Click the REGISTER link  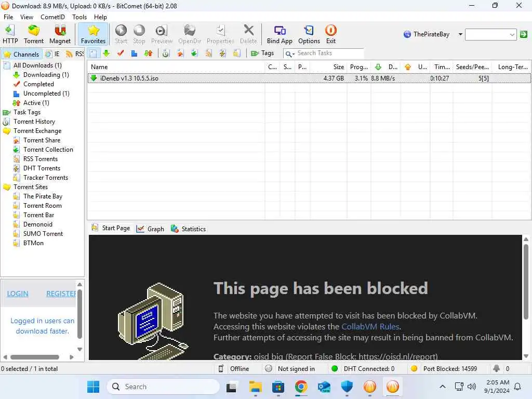pyautogui.click(x=61, y=294)
